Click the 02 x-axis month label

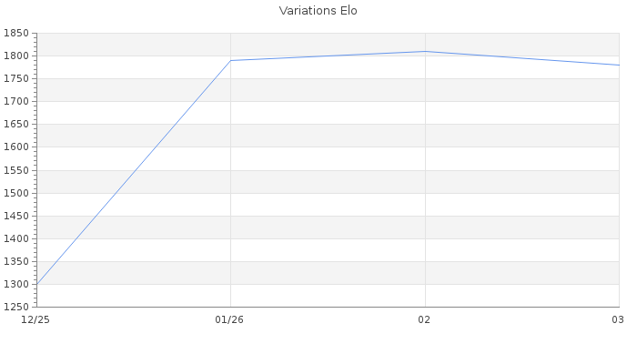424,319
